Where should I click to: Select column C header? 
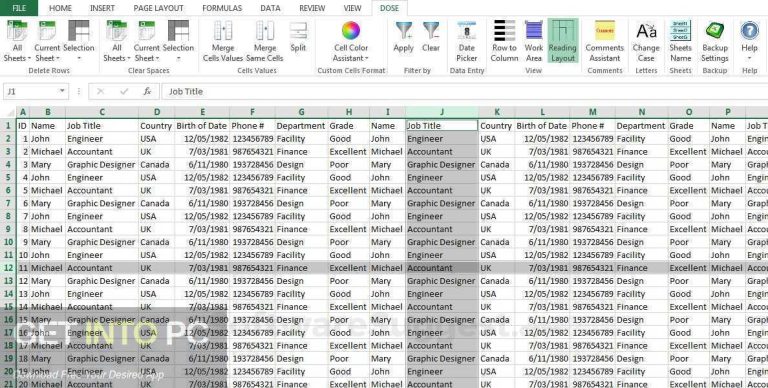101,112
